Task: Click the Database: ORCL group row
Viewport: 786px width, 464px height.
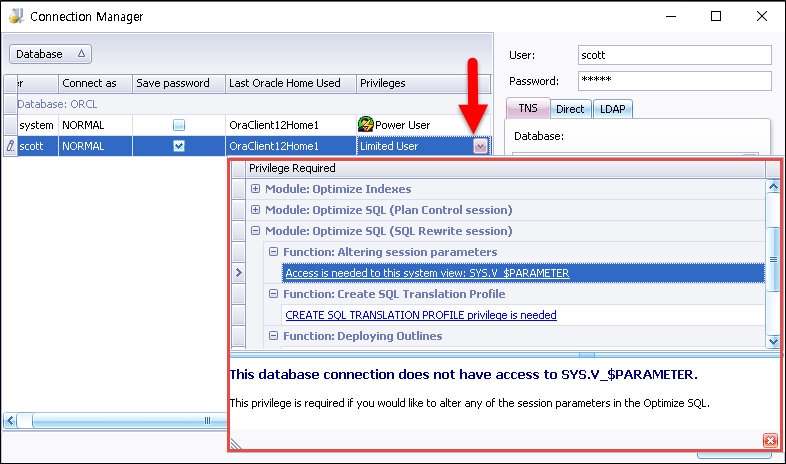Action: (248, 104)
